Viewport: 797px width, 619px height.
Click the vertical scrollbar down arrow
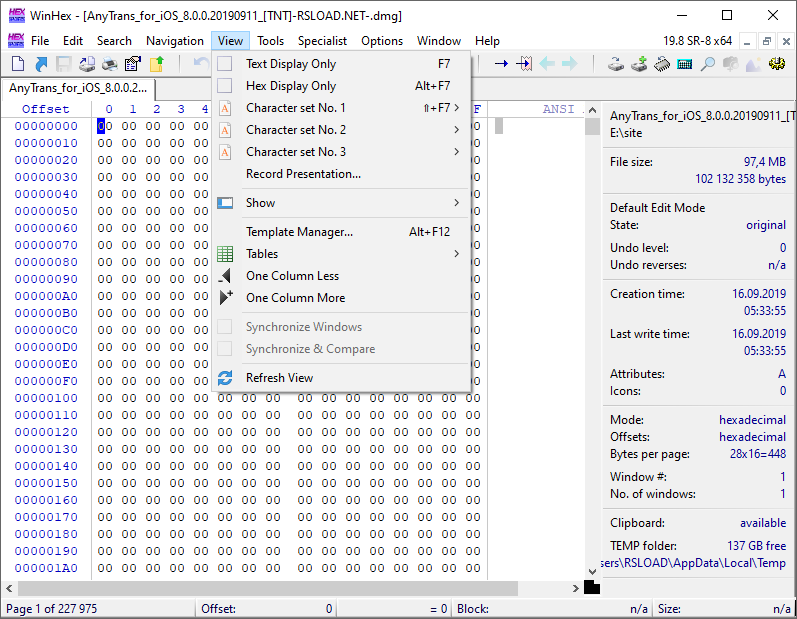tap(592, 572)
